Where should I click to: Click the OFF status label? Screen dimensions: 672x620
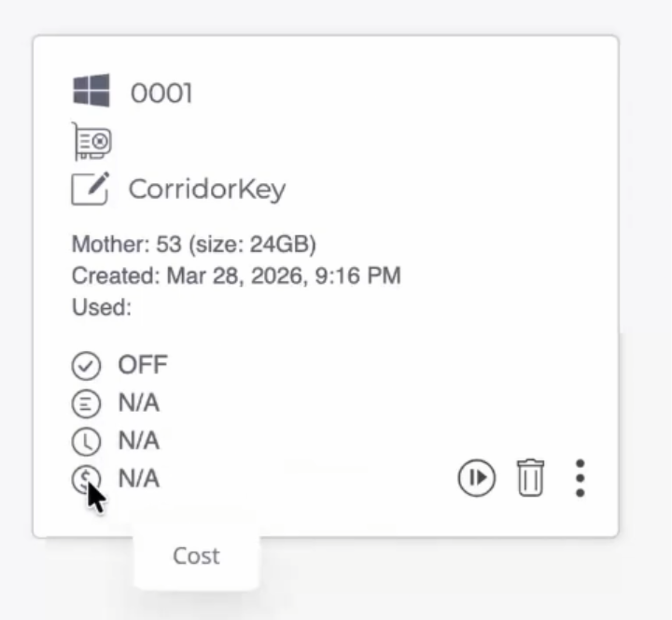143,365
